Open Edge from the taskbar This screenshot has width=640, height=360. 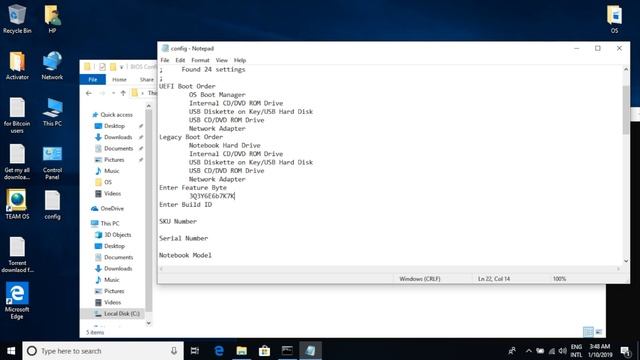click(x=219, y=351)
